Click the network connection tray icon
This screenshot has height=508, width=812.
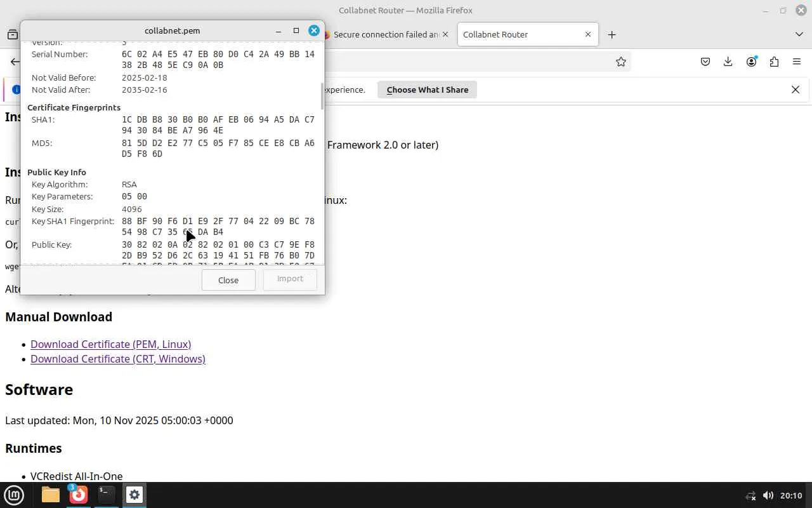(750, 495)
